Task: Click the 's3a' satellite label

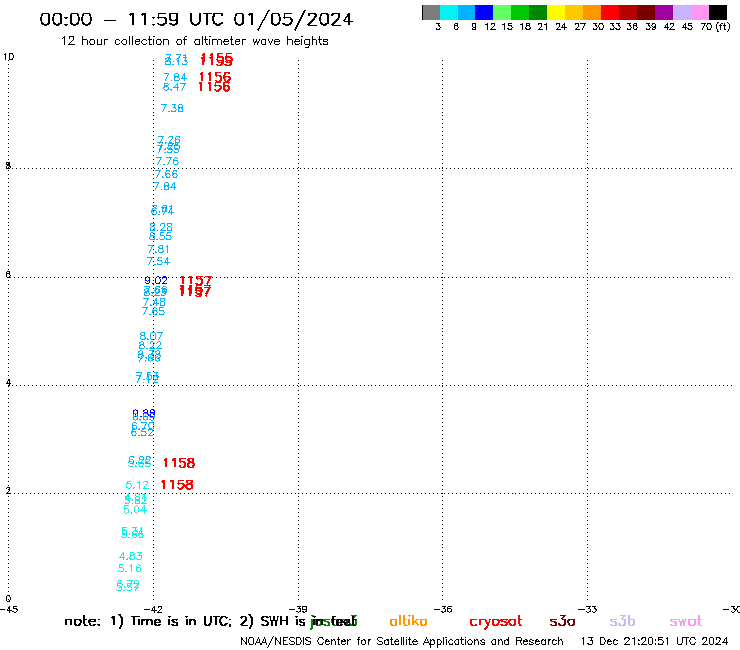Action: coord(562,621)
